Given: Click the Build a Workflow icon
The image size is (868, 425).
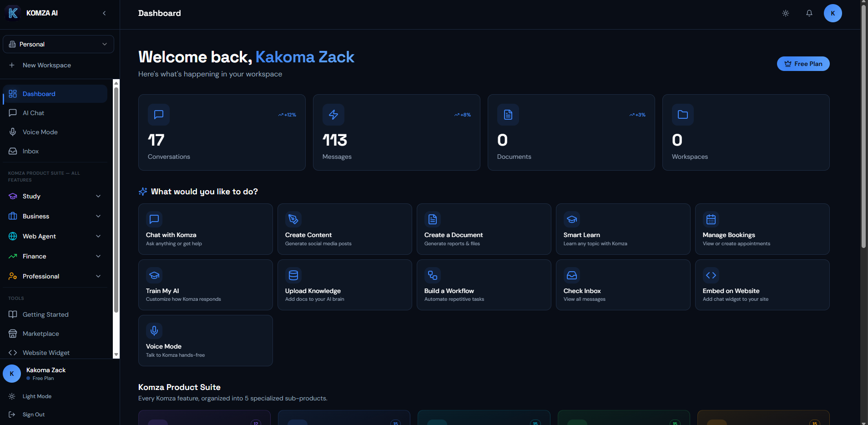Looking at the screenshot, I should coord(433,275).
